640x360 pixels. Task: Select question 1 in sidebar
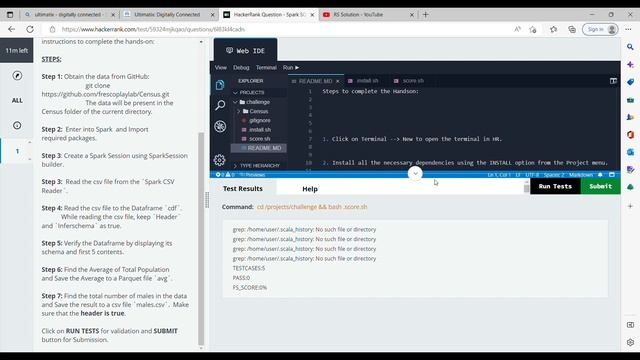tap(17, 151)
